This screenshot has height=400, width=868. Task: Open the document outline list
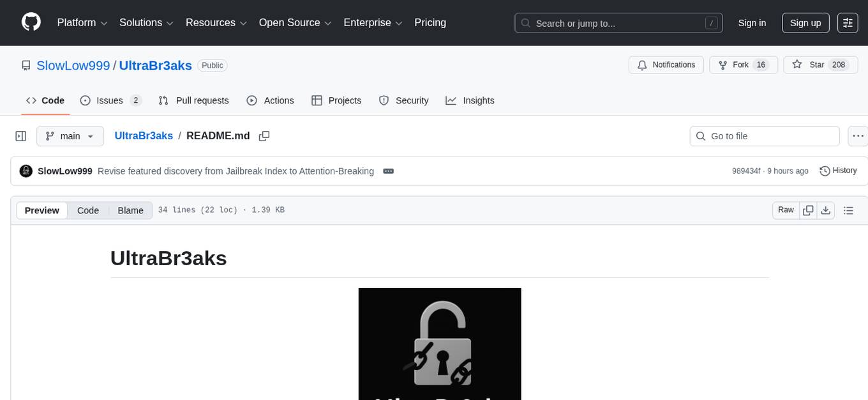click(x=848, y=210)
